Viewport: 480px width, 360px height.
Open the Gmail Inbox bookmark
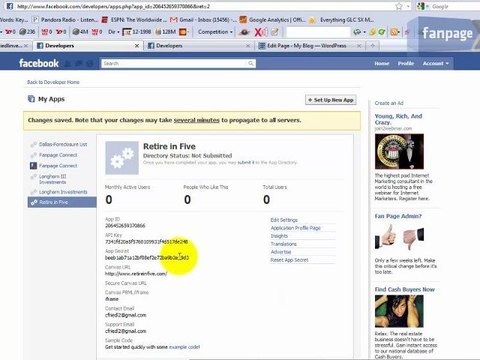[x=203, y=20]
